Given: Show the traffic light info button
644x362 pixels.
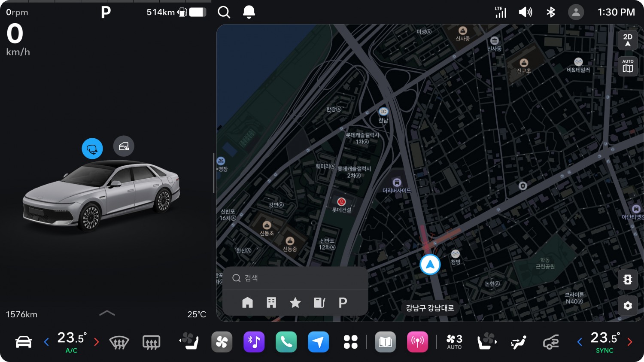Looking at the screenshot, I should (x=628, y=280).
